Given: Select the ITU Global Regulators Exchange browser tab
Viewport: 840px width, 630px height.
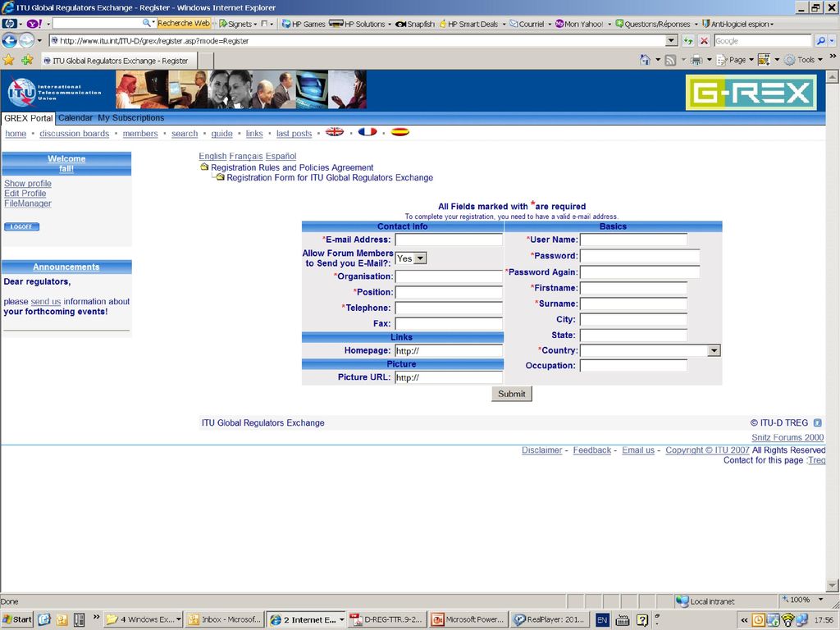Looking at the screenshot, I should pos(119,61).
